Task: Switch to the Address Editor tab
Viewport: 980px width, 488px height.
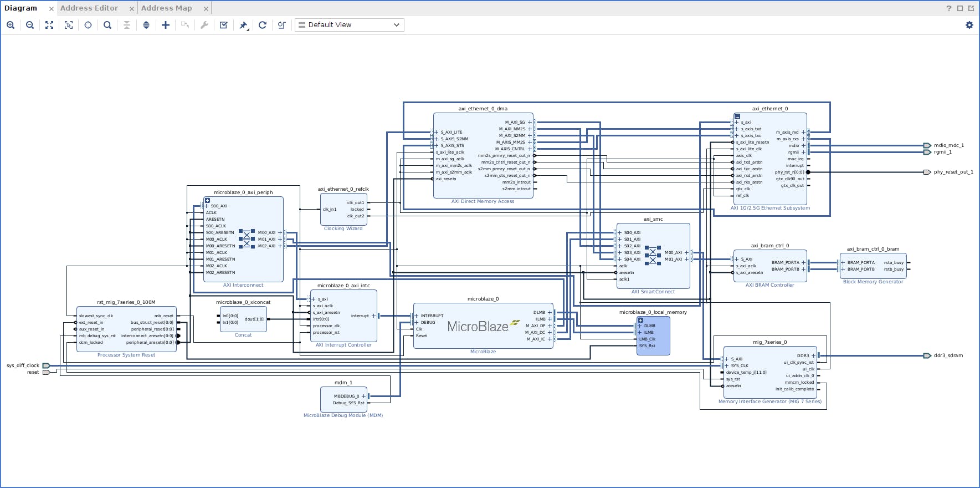Action: coord(89,8)
